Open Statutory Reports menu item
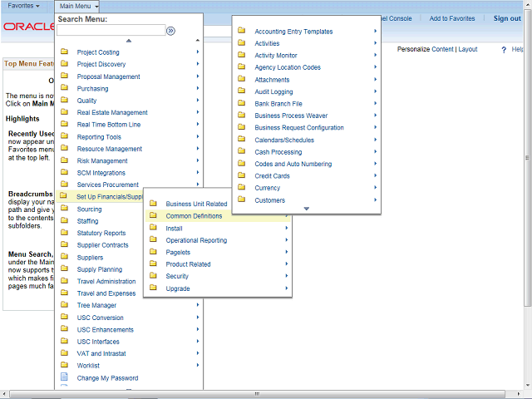Viewport: 532px width, 399px height. pyautogui.click(x=101, y=233)
